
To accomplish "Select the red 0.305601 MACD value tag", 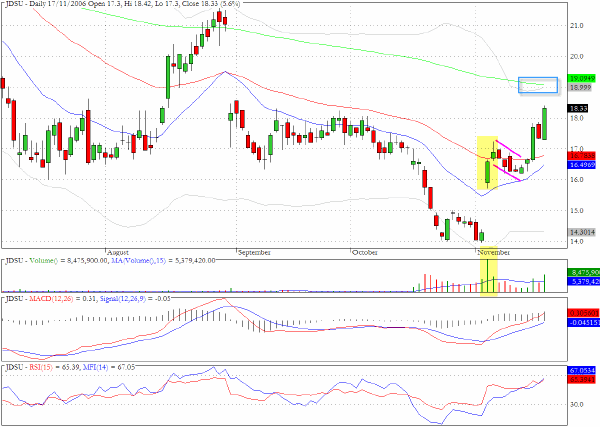I will 584,313.
